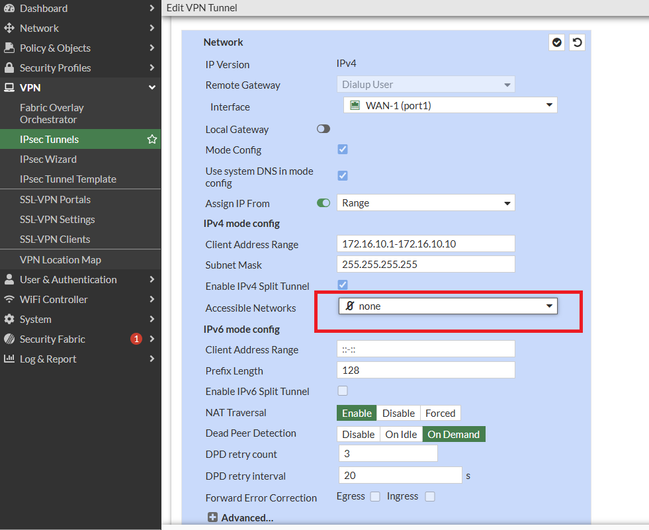Open the Accessible Networks dropdown
Screen dimensions: 649x530
tap(448, 306)
